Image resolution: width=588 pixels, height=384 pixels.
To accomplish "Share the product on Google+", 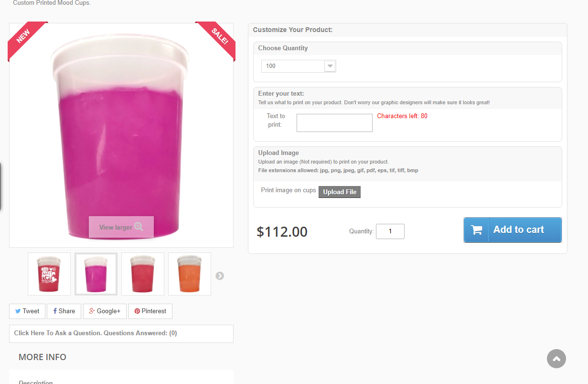I will click(105, 311).
